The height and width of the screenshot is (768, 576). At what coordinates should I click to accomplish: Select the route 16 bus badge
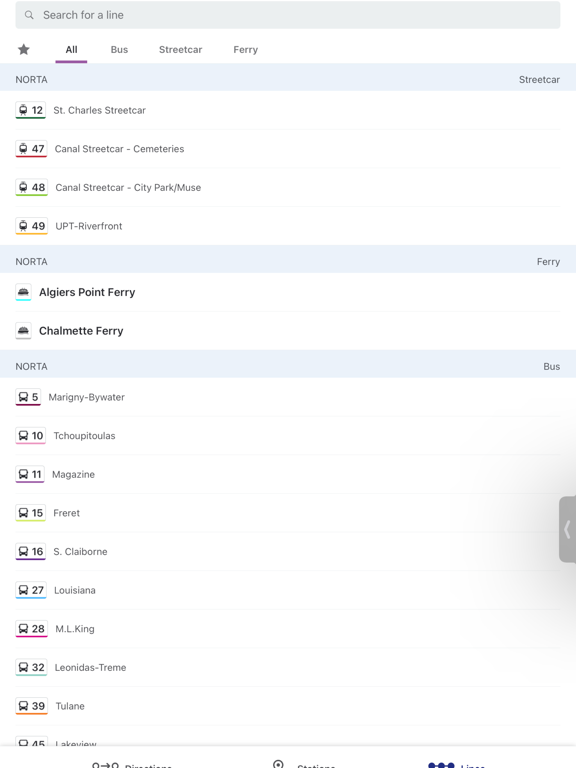[30, 552]
